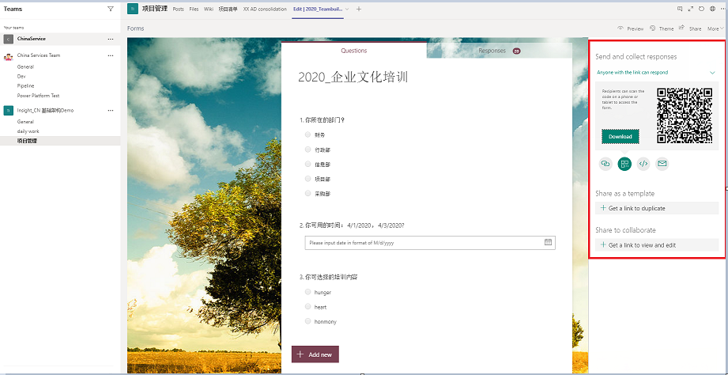Select the hunger radio option
This screenshot has width=728, height=375.
click(308, 292)
